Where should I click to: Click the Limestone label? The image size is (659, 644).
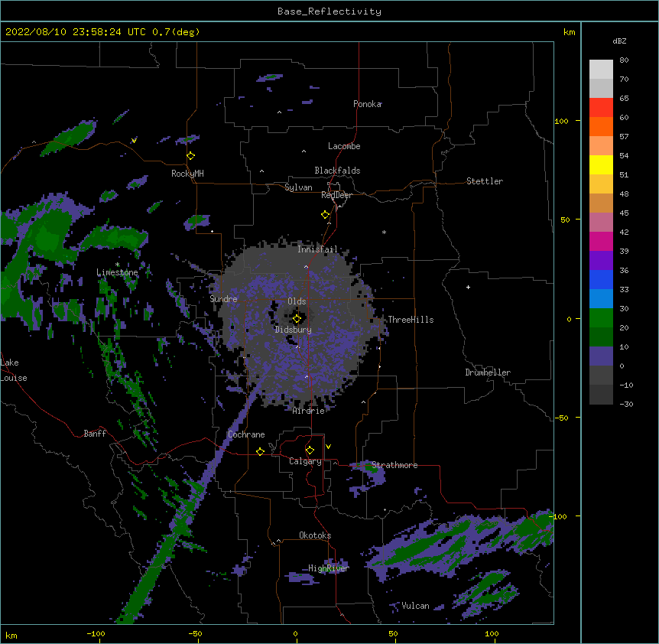click(117, 272)
